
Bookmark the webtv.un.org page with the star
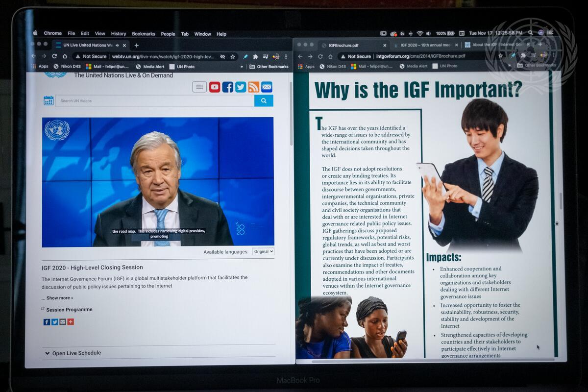pyautogui.click(x=233, y=56)
